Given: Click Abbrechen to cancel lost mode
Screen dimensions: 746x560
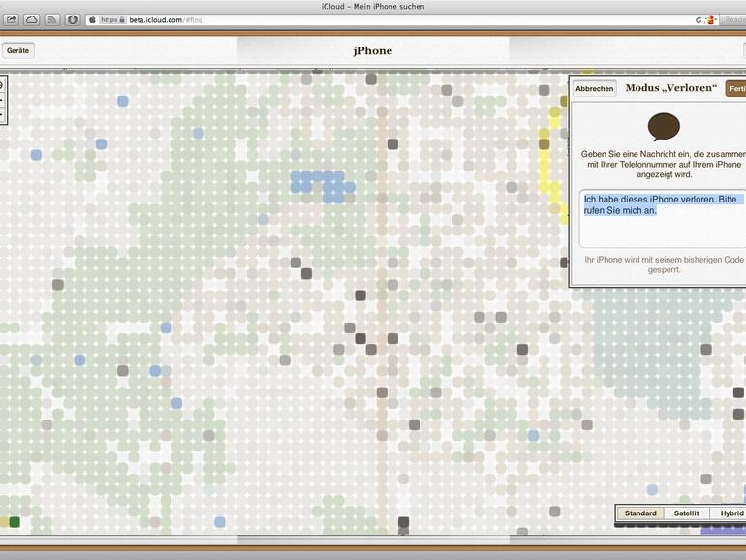Looking at the screenshot, I should point(594,88).
